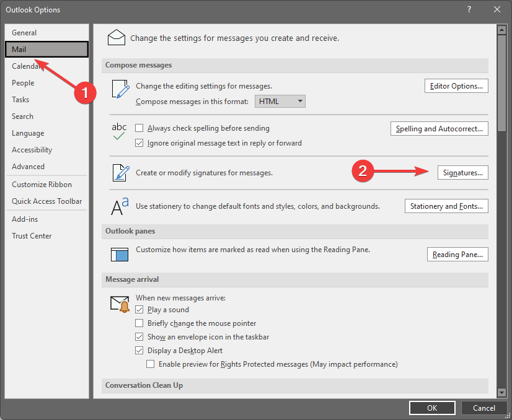This screenshot has width=512, height=420.
Task: Click the Conversation Clean Up section header
Action: (295, 385)
